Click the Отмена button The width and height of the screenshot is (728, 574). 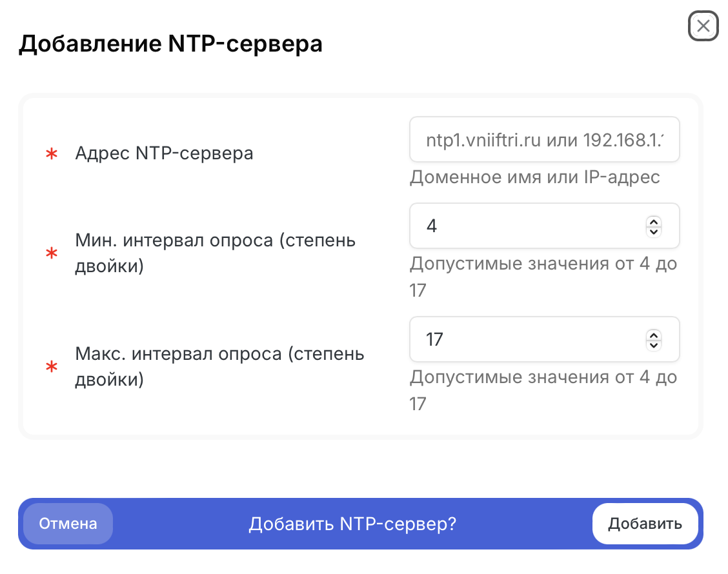pos(67,524)
